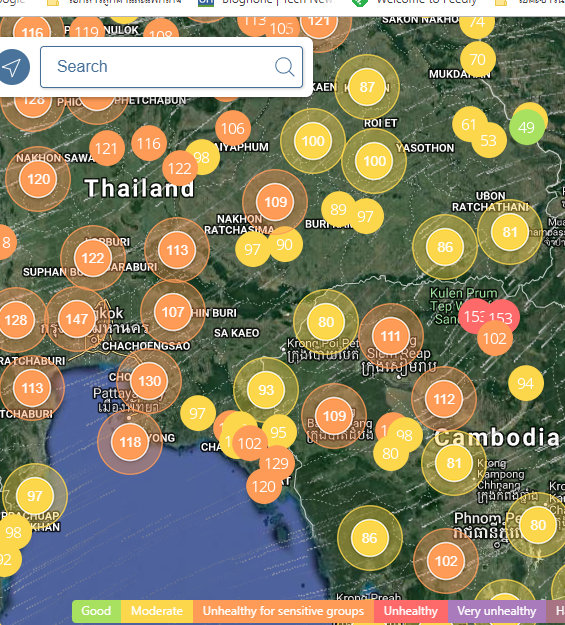The height and width of the screenshot is (625, 565).
Task: Open the 81 marker near Kampong Chhnang
Action: (454, 463)
